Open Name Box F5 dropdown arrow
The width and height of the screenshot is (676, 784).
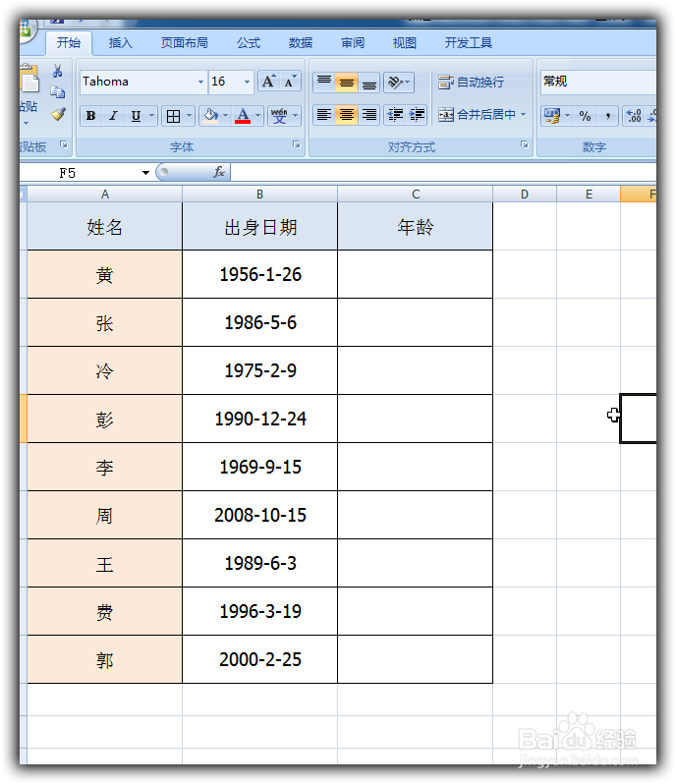tap(145, 173)
